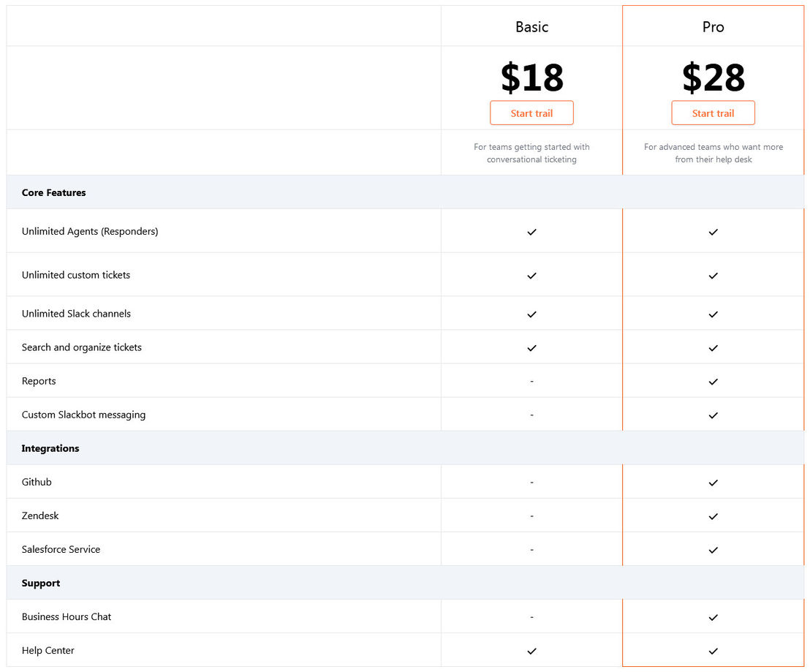The height and width of the screenshot is (672, 810).
Task: Click Pro checkmark for Custom Slackbot messaging
Action: tap(713, 415)
